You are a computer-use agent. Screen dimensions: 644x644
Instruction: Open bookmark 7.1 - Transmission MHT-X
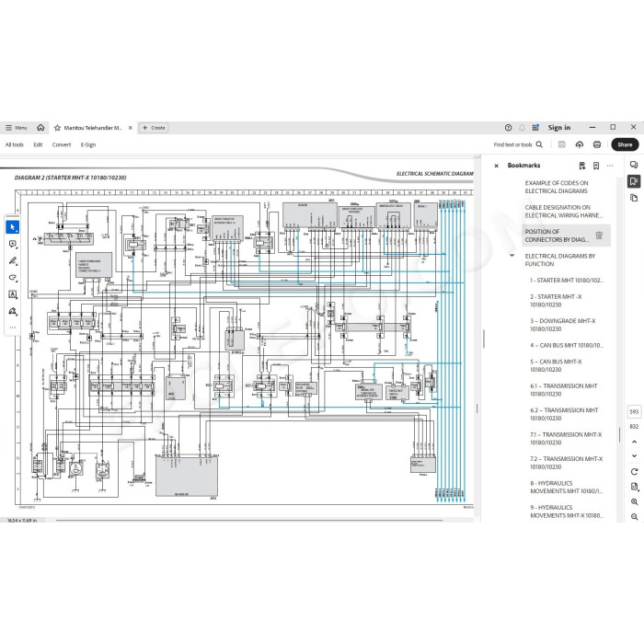point(566,438)
